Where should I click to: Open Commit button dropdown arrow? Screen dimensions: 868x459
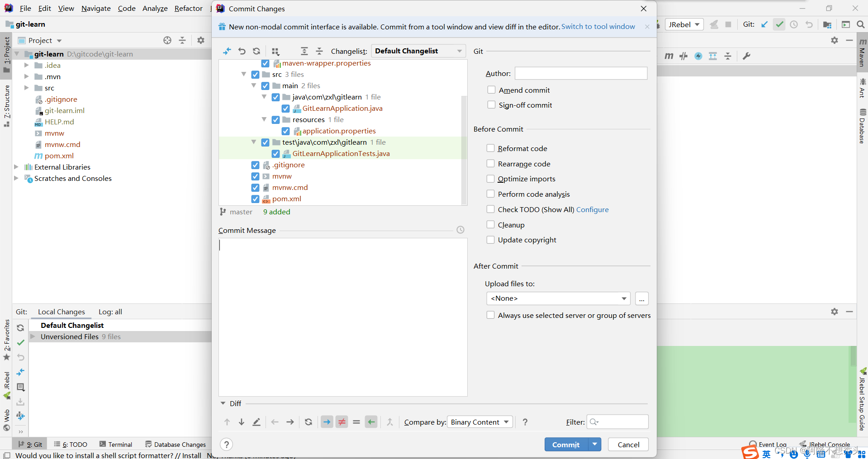[x=595, y=445]
